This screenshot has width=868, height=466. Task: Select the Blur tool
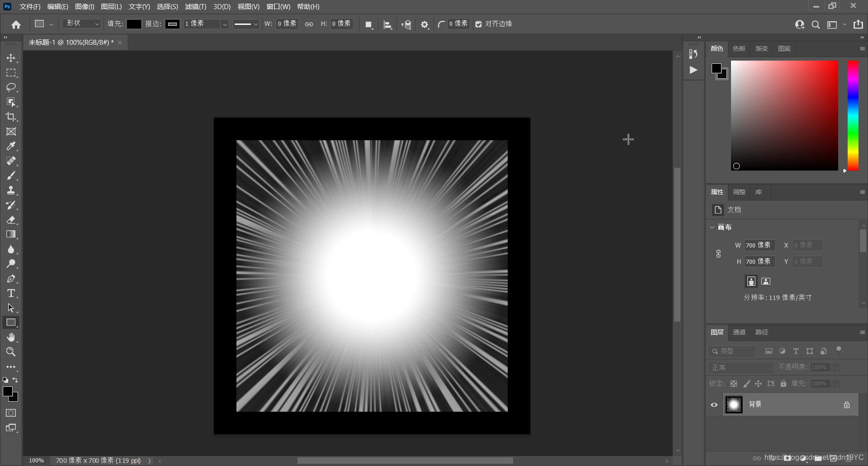(11, 249)
